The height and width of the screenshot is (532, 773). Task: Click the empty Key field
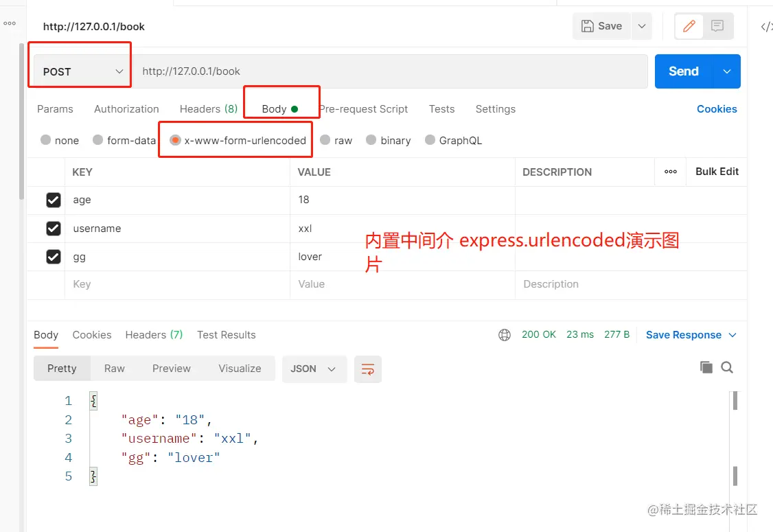pyautogui.click(x=178, y=284)
